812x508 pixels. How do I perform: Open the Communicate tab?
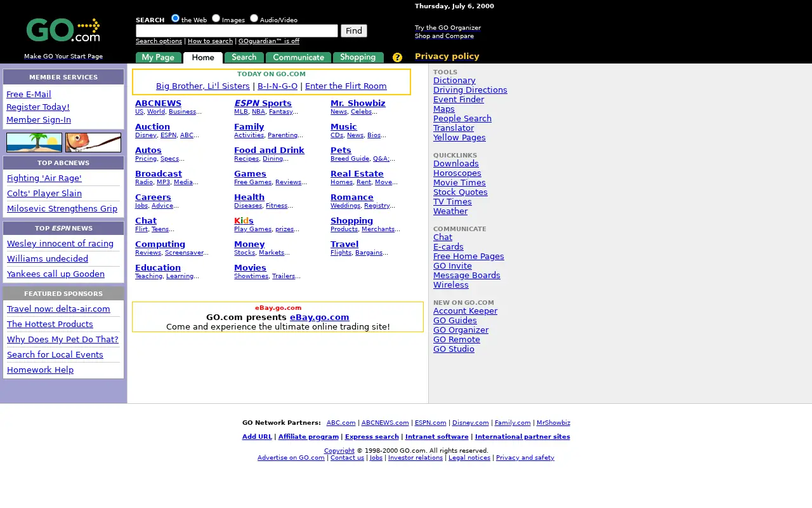[298, 57]
